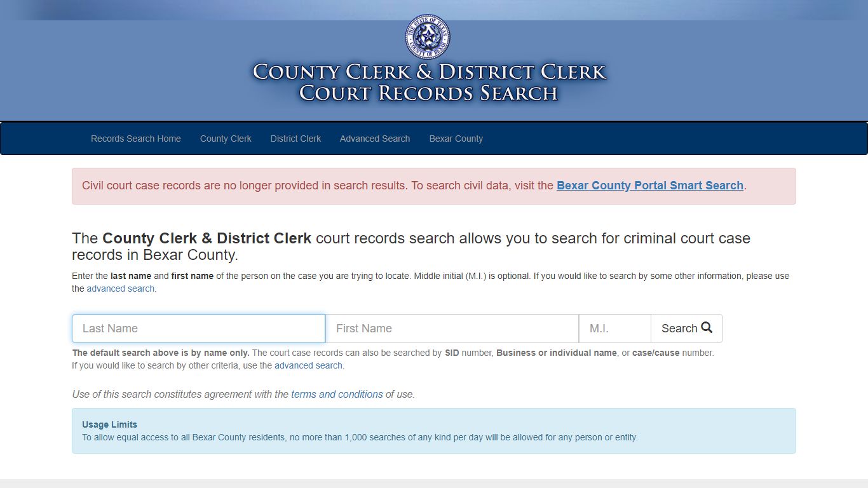Viewport: 868px width, 488px height.
Task: Click 'The default search above is by name only.'
Action: pos(161,353)
